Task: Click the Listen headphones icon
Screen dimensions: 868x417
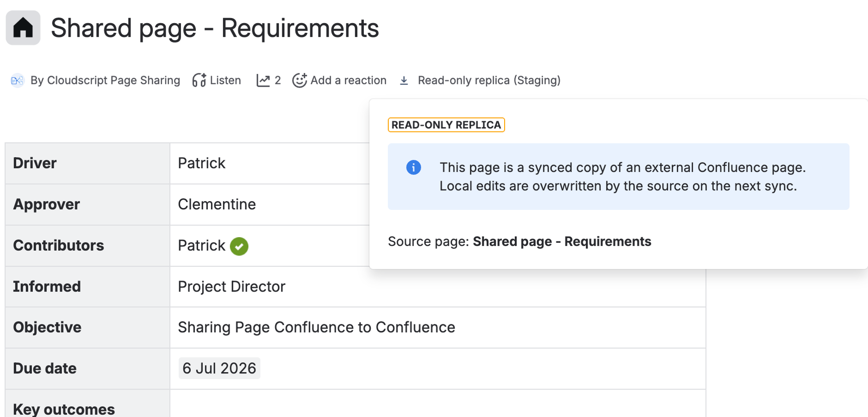Action: (x=199, y=81)
